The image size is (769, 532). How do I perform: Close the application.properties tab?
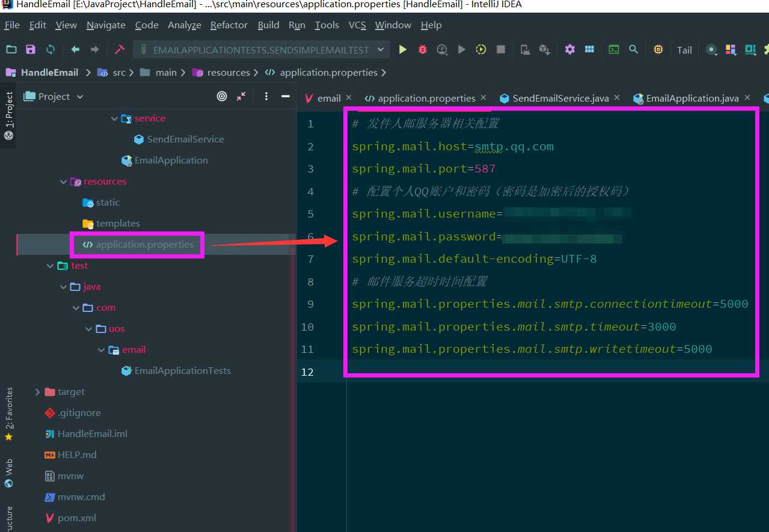click(484, 97)
